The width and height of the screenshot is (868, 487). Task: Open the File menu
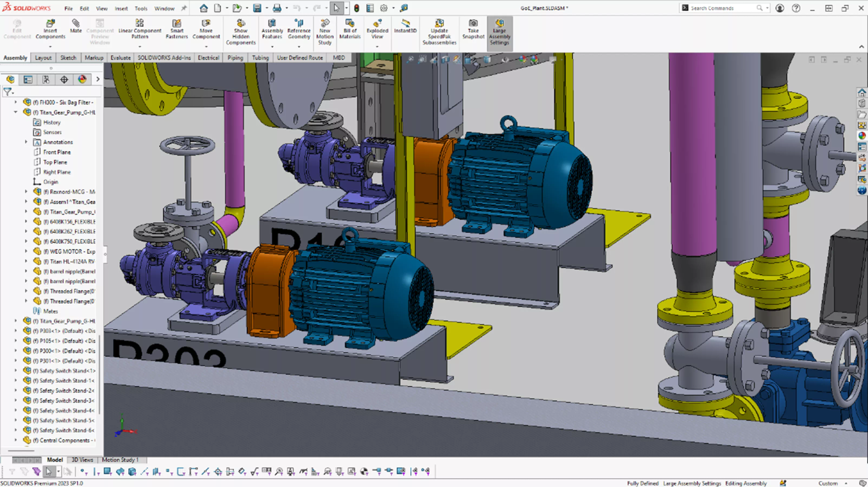[x=68, y=8]
